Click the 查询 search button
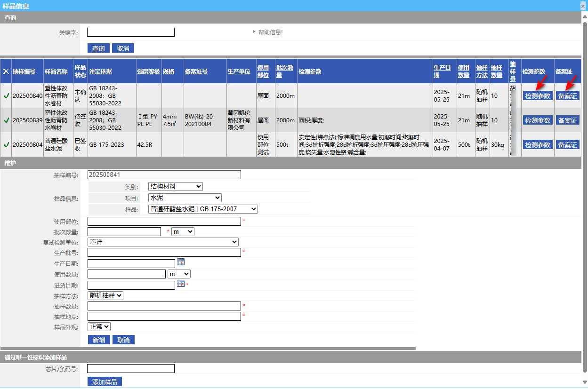Screen dimensions: 588x389 click(x=98, y=48)
